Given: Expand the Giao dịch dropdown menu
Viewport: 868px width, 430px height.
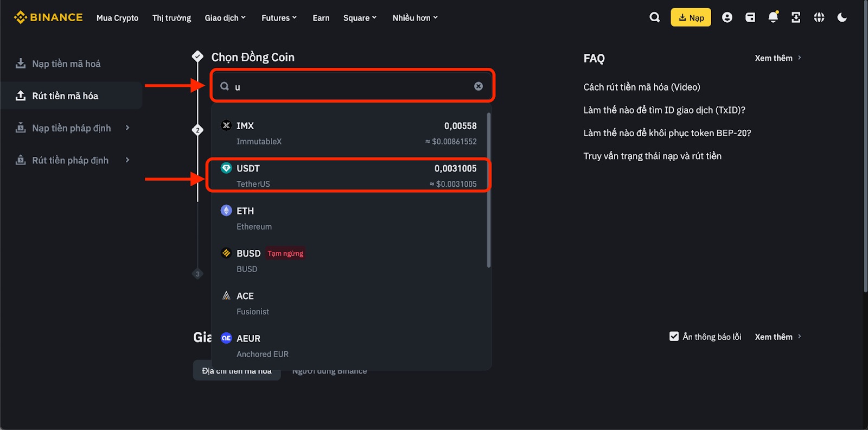Looking at the screenshot, I should (226, 17).
